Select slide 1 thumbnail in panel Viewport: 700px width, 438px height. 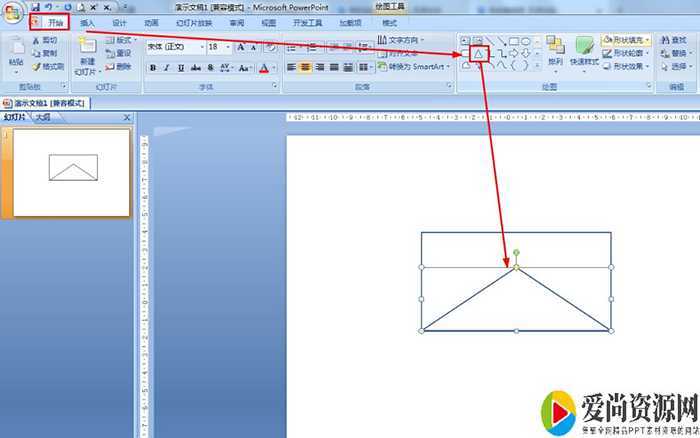[71, 172]
